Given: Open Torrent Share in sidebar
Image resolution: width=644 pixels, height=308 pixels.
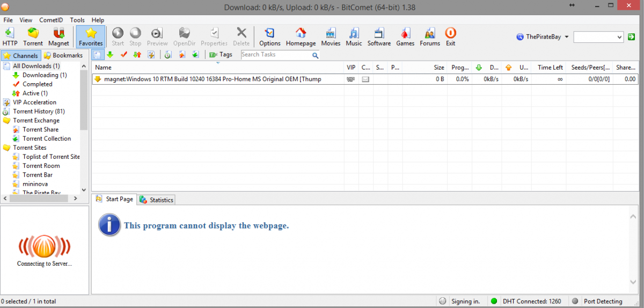Looking at the screenshot, I should tap(40, 129).
